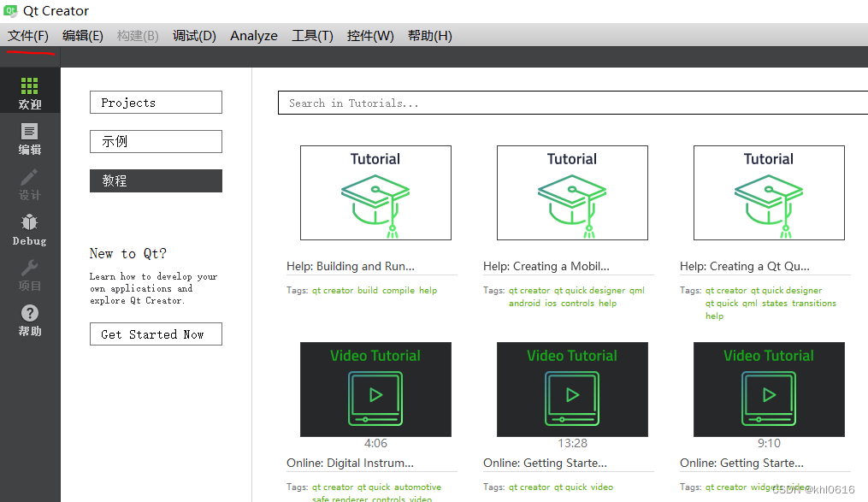Click Get Started Now button
The image size is (868, 502).
click(x=156, y=334)
